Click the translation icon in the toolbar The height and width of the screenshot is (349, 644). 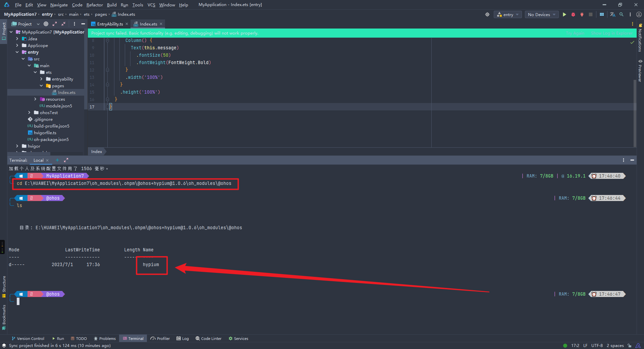(612, 14)
